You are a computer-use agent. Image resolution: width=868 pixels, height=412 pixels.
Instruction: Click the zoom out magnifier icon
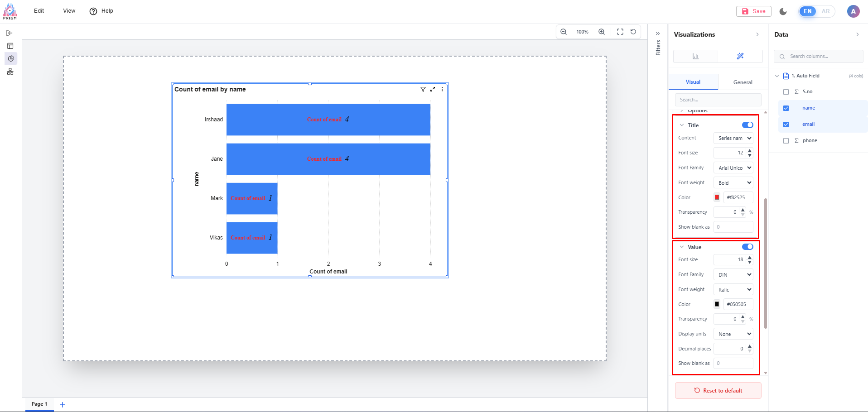pyautogui.click(x=564, y=32)
